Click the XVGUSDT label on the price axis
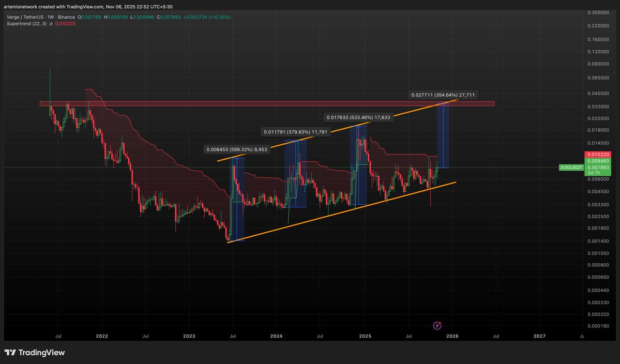Screen dimensions: 620x364 pyautogui.click(x=571, y=168)
